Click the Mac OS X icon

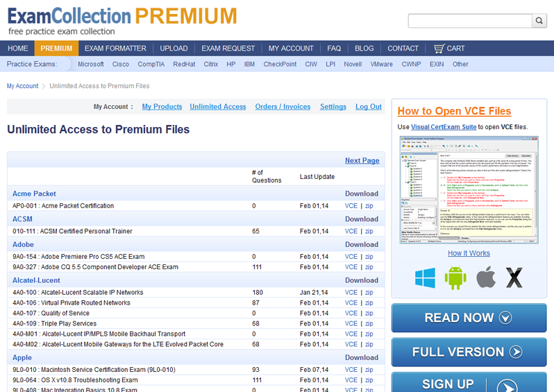tap(514, 278)
